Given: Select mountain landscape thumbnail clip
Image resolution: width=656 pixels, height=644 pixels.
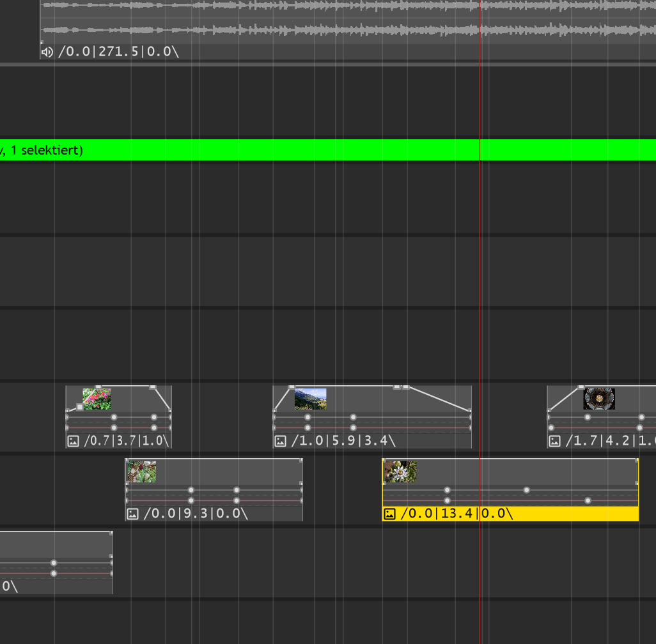Looking at the screenshot, I should (x=311, y=399).
